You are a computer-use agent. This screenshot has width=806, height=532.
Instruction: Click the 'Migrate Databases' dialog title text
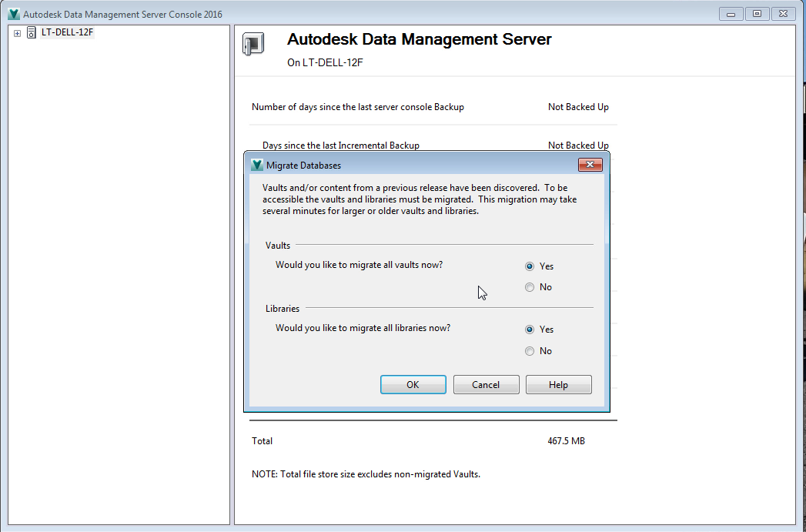coord(304,166)
